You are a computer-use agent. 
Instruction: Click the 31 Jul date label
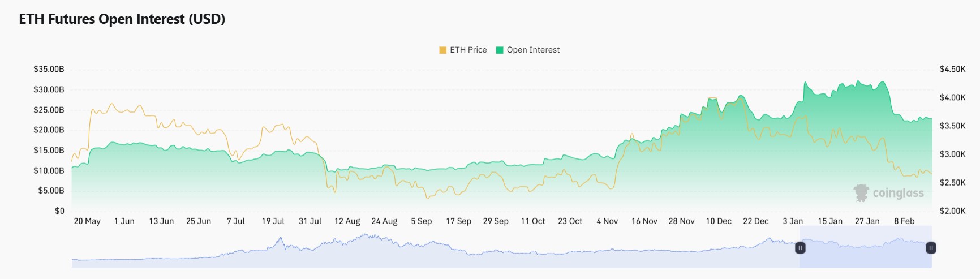pos(310,221)
